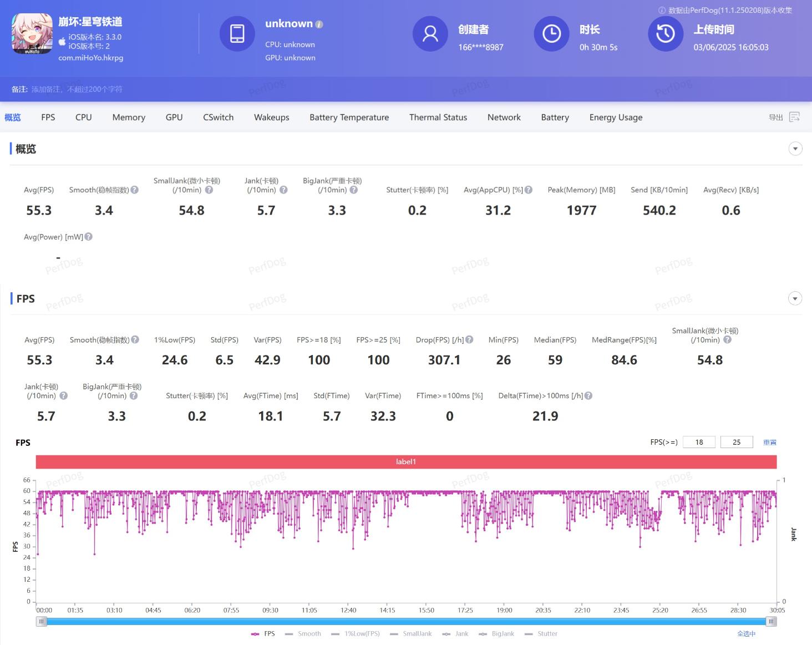Viewport: 812px width, 645px height.
Task: Click help icon for Avg(AppCPU)
Action: click(529, 190)
